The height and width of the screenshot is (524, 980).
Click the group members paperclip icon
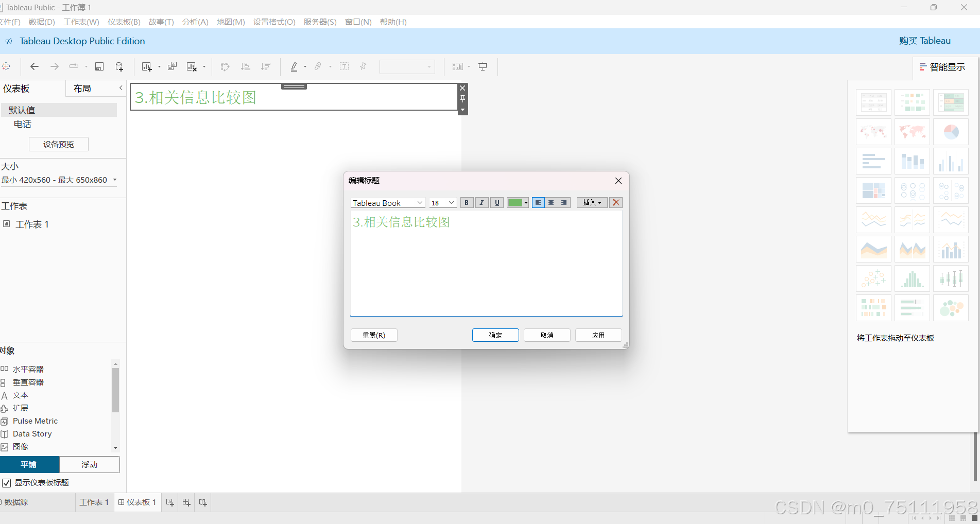click(x=318, y=66)
